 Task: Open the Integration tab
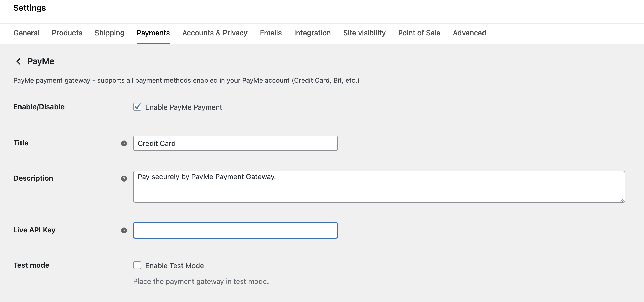312,33
